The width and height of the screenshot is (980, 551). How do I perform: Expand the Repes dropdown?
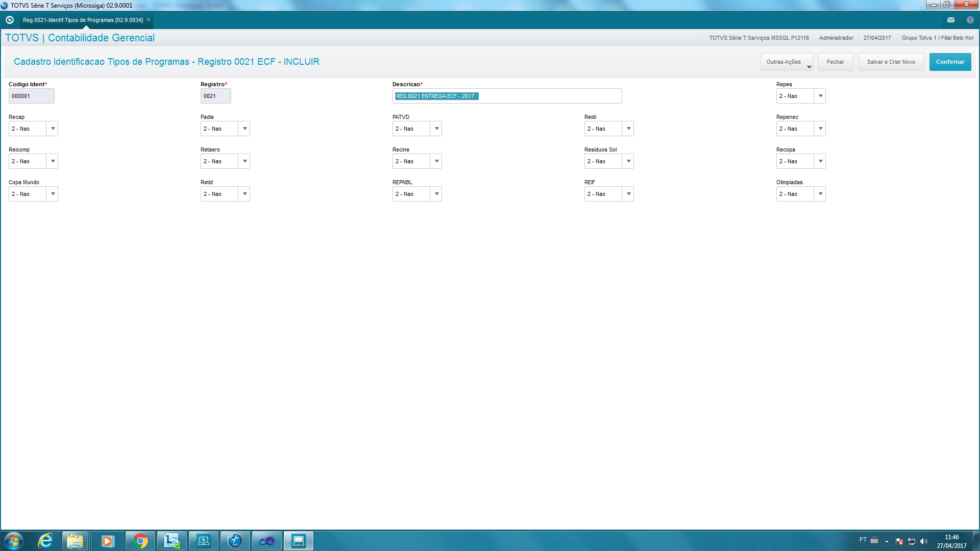tap(820, 96)
